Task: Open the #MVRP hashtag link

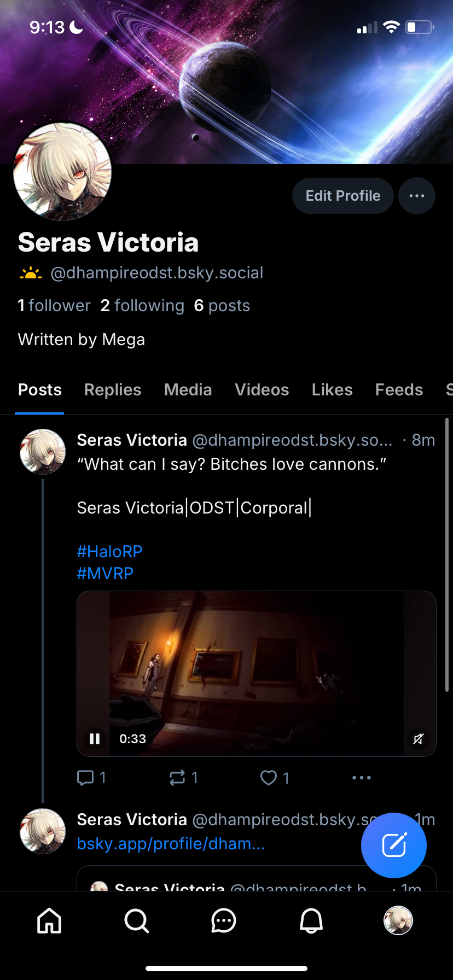Action: click(105, 573)
